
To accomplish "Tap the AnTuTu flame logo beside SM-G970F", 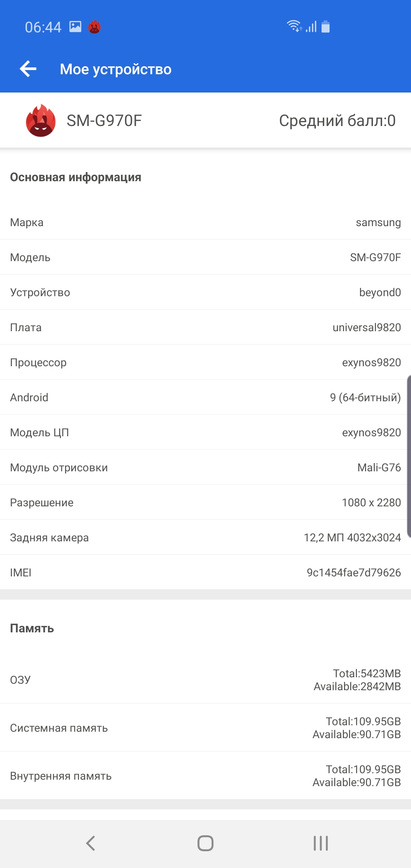I will tap(41, 121).
